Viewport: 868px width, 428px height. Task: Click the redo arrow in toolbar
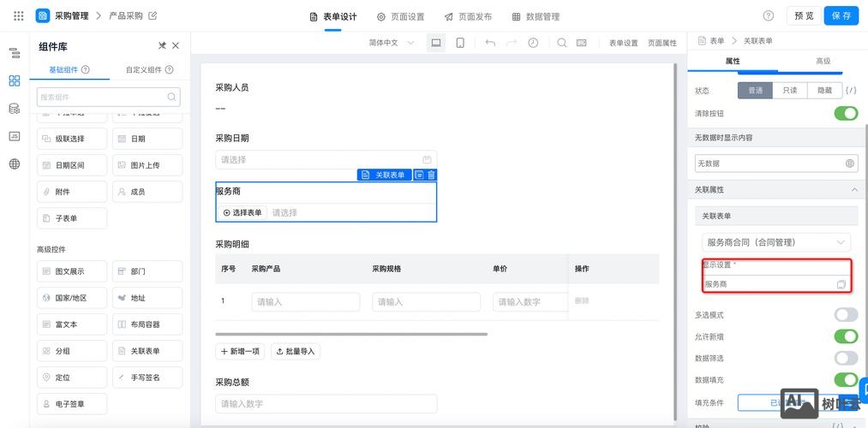pyautogui.click(x=512, y=43)
